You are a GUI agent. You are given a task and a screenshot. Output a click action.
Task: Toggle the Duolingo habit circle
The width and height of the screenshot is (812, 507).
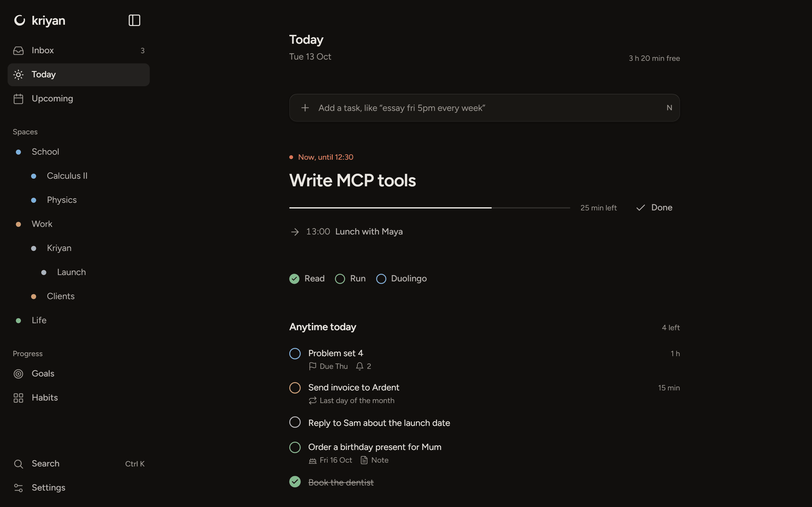point(381,279)
